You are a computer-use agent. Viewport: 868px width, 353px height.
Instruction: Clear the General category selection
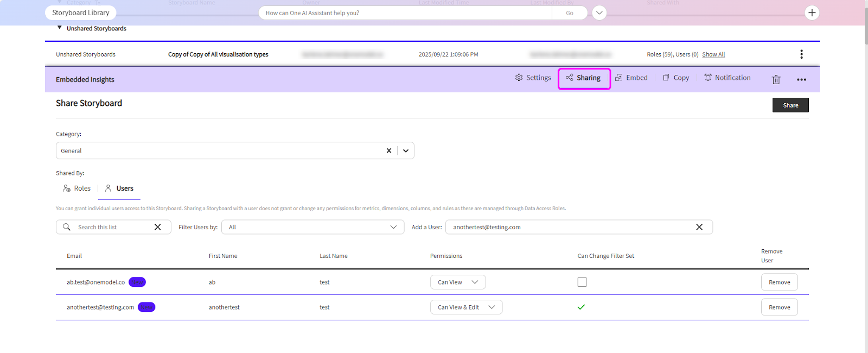click(388, 151)
